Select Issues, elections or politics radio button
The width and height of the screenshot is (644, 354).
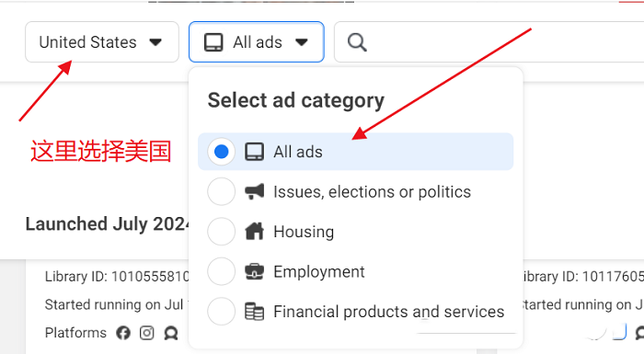tap(222, 191)
